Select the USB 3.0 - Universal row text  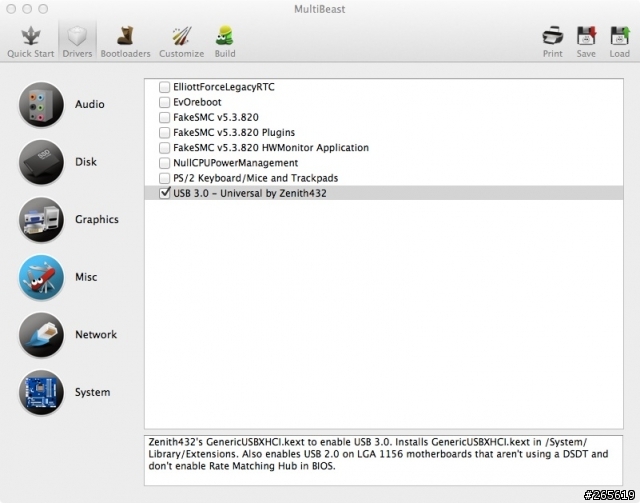[250, 193]
